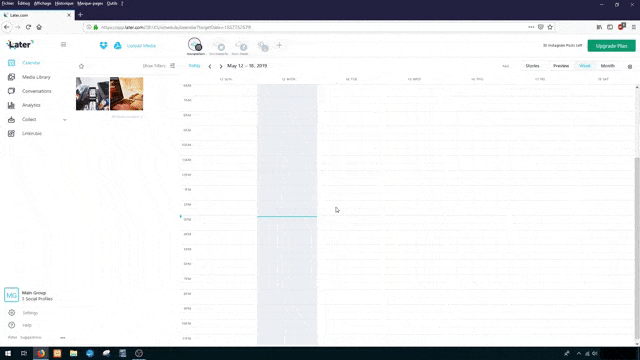
Task: Collapse sidebar using the hamburger menu icon
Action: (x=63, y=44)
